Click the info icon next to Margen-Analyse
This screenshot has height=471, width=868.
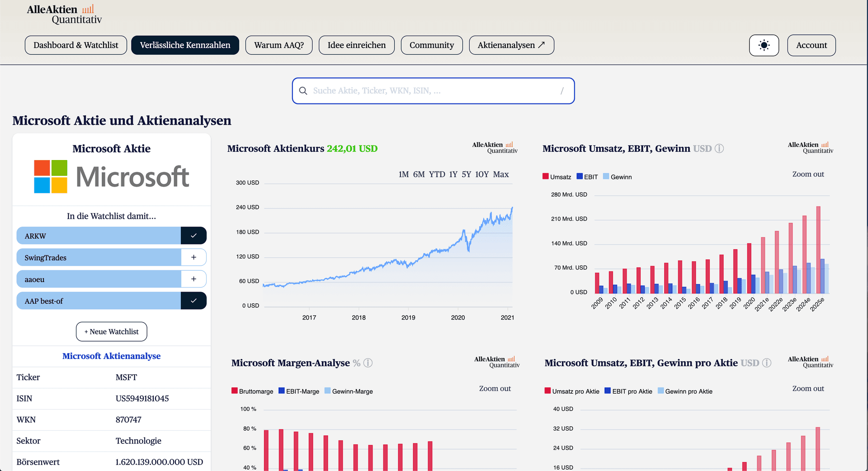point(368,363)
